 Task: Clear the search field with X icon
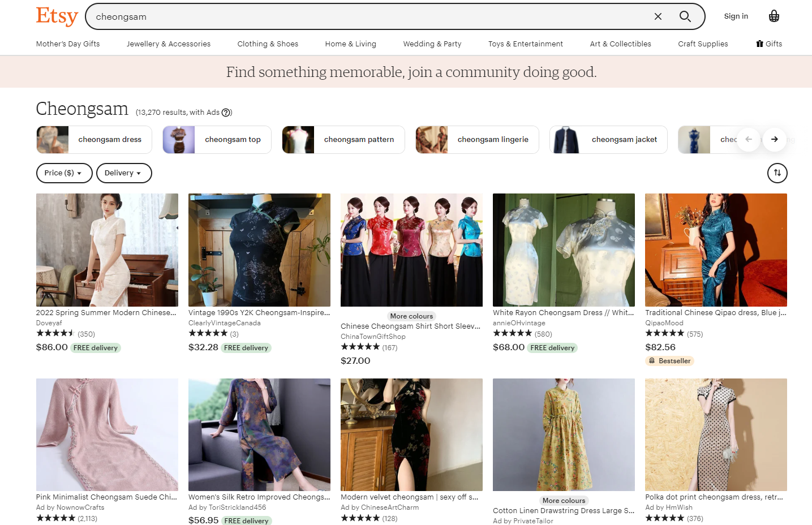pyautogui.click(x=658, y=16)
